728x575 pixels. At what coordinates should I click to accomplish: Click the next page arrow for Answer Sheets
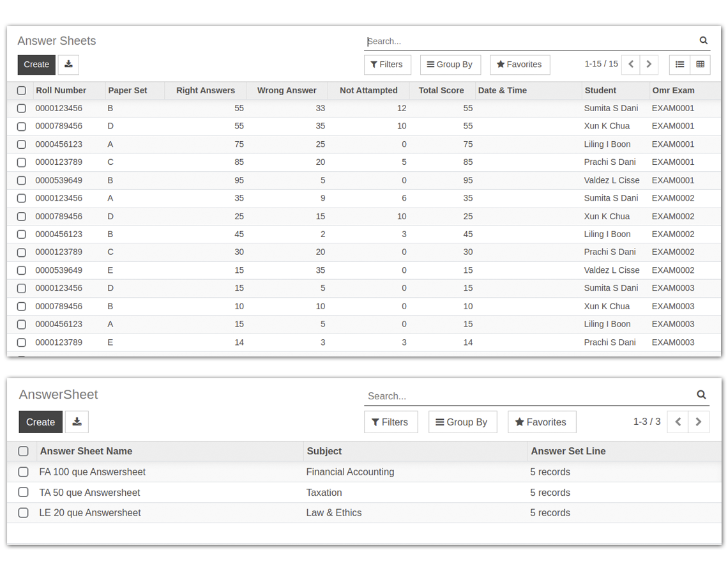click(x=648, y=65)
